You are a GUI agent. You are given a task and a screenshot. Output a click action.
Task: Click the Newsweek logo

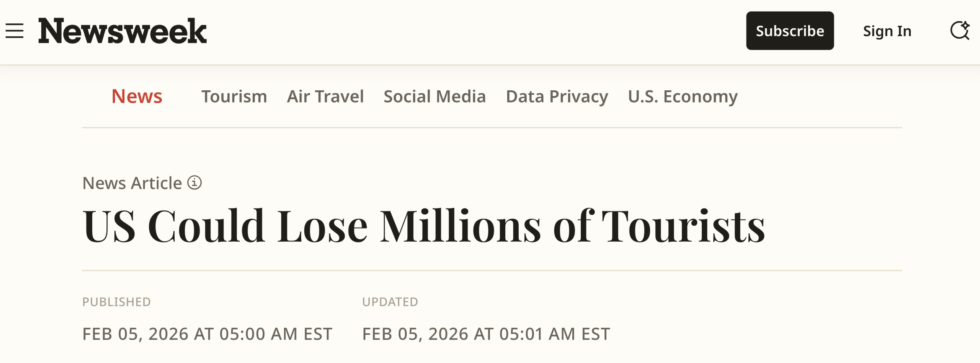click(122, 31)
